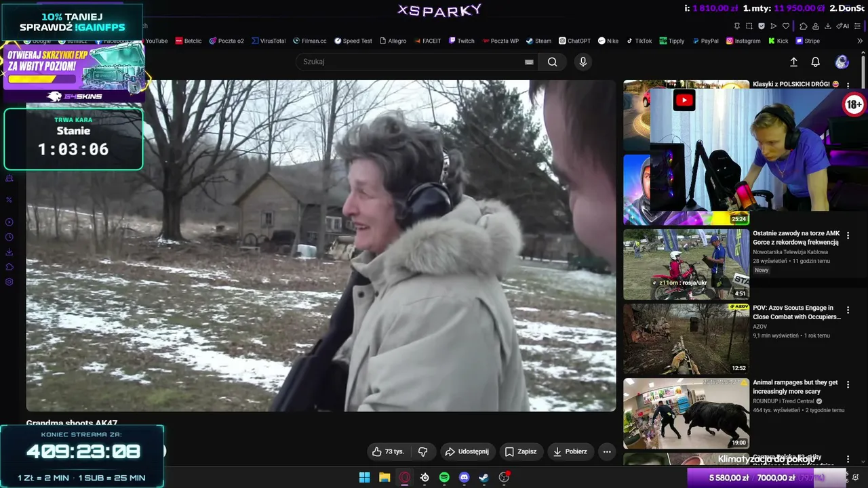Open Steam from the taskbar
This screenshot has height=488, width=868.
[x=484, y=477]
